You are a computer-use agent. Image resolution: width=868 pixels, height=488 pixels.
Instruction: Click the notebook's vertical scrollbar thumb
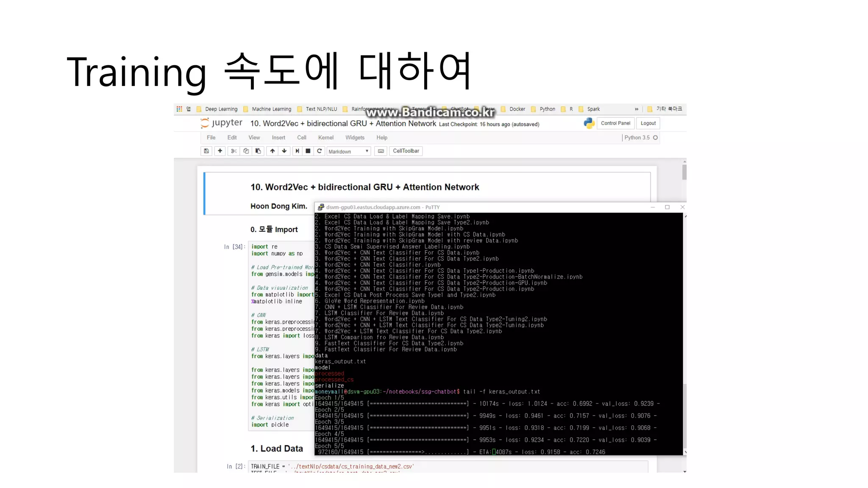click(x=684, y=172)
